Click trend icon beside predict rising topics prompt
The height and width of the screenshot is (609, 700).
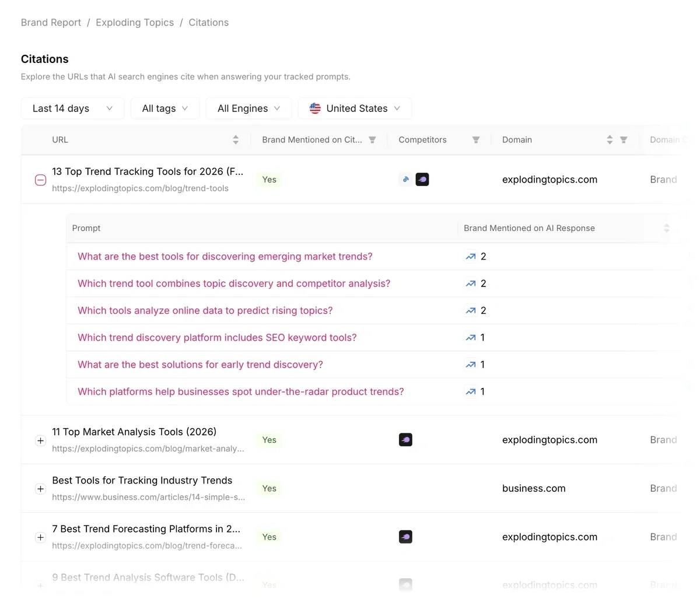click(471, 311)
